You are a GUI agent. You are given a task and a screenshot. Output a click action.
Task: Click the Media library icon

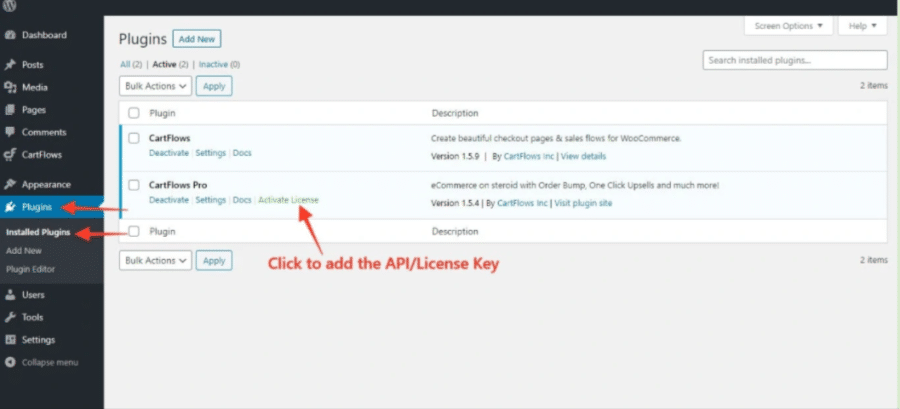10,87
